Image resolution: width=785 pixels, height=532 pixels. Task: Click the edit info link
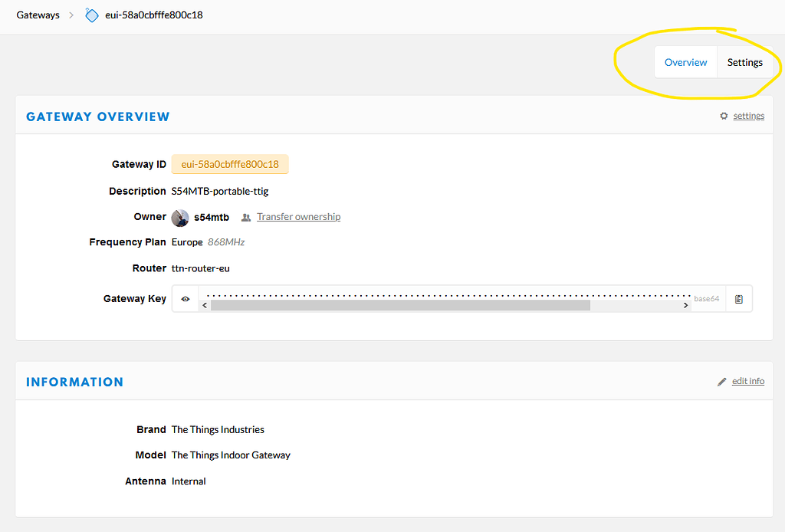(748, 380)
